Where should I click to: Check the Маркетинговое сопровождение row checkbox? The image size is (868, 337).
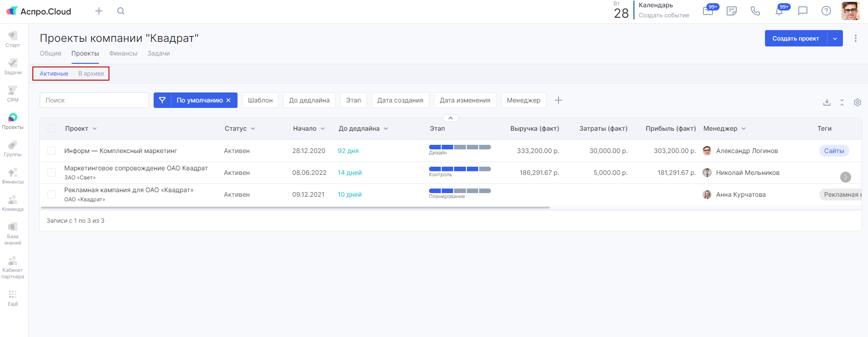pos(52,173)
